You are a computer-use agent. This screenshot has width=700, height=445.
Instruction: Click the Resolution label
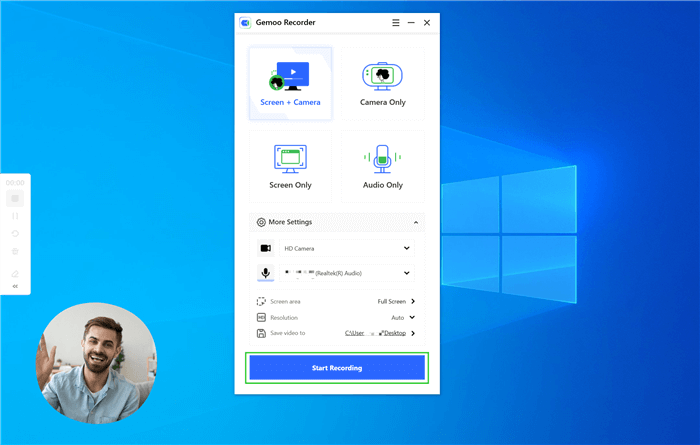click(284, 317)
